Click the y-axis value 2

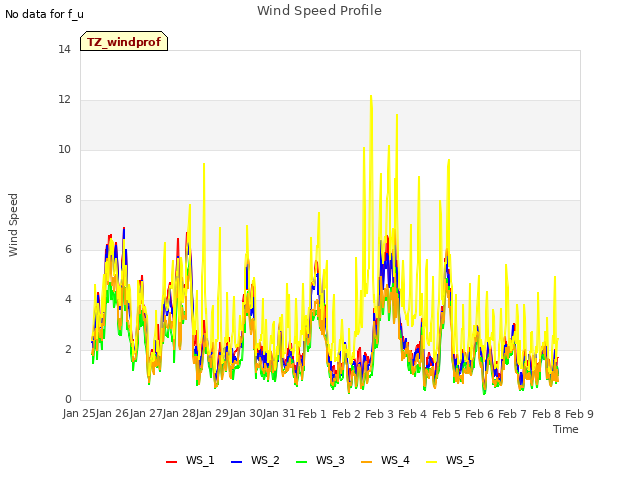[x=68, y=350]
